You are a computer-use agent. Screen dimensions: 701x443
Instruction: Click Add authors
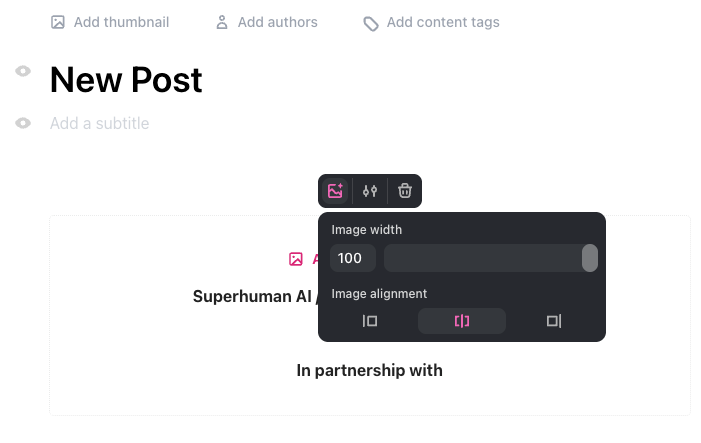tap(266, 22)
